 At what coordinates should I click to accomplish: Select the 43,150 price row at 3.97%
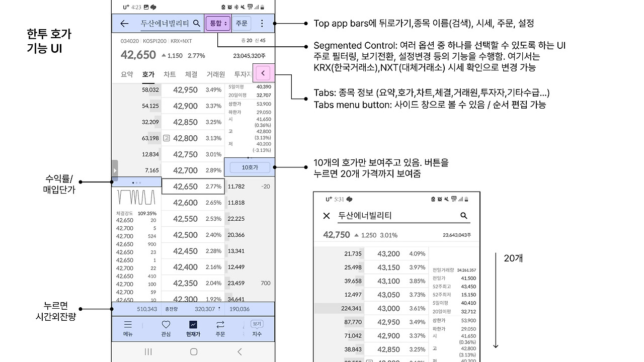tap(396, 267)
